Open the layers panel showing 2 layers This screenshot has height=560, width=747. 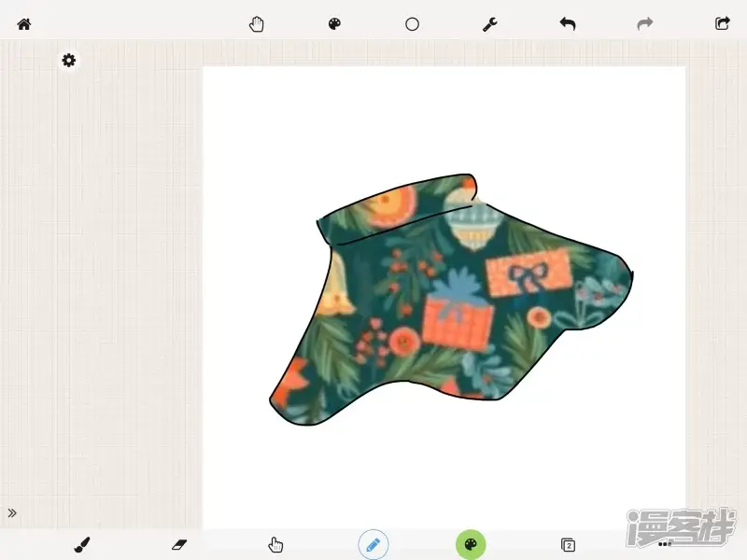(568, 544)
